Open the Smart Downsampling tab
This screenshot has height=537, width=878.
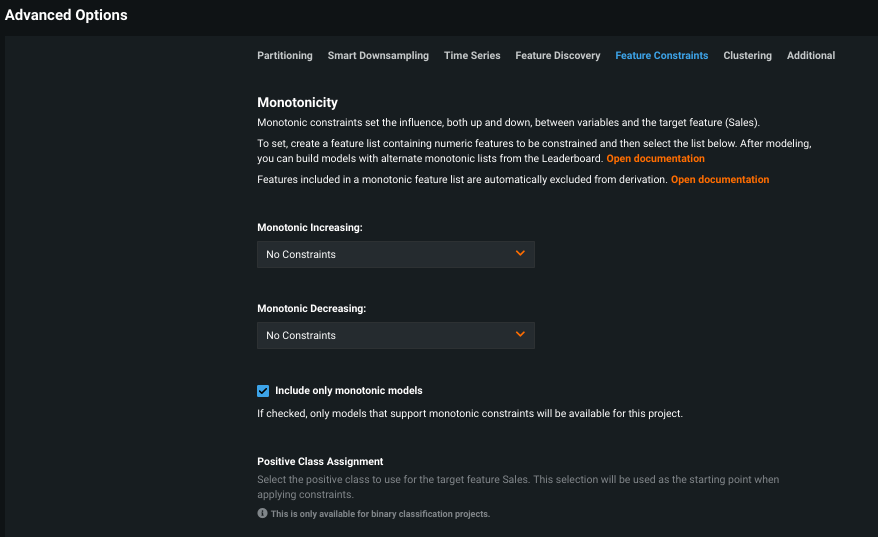coord(378,56)
